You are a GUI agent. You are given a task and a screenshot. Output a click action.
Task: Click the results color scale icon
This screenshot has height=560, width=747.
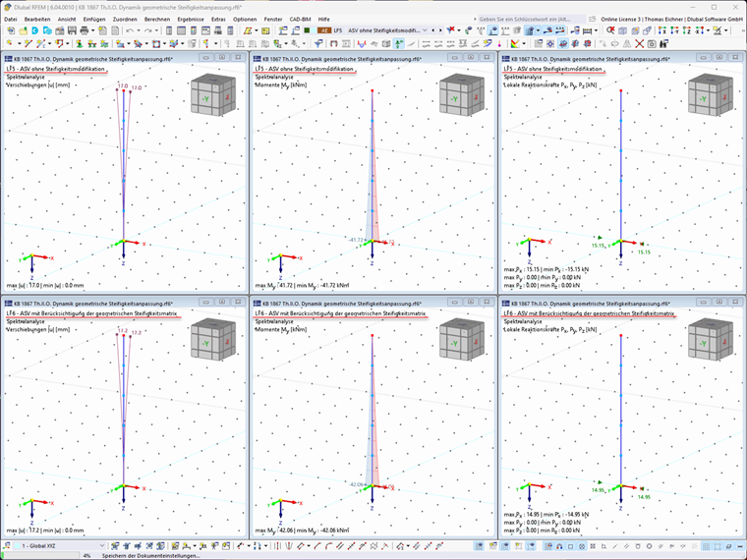(515, 44)
